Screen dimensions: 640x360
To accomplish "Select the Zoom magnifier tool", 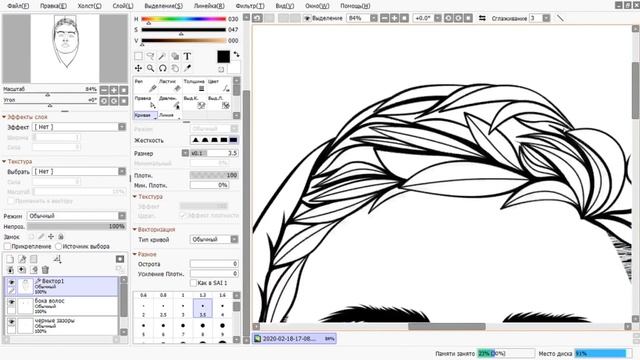I will [150, 68].
